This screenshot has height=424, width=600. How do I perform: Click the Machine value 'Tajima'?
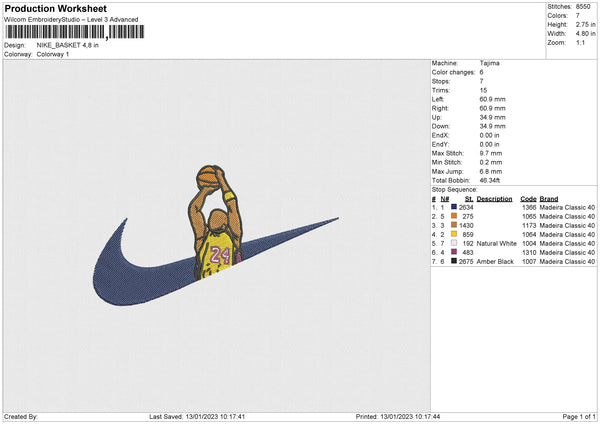[x=489, y=63]
